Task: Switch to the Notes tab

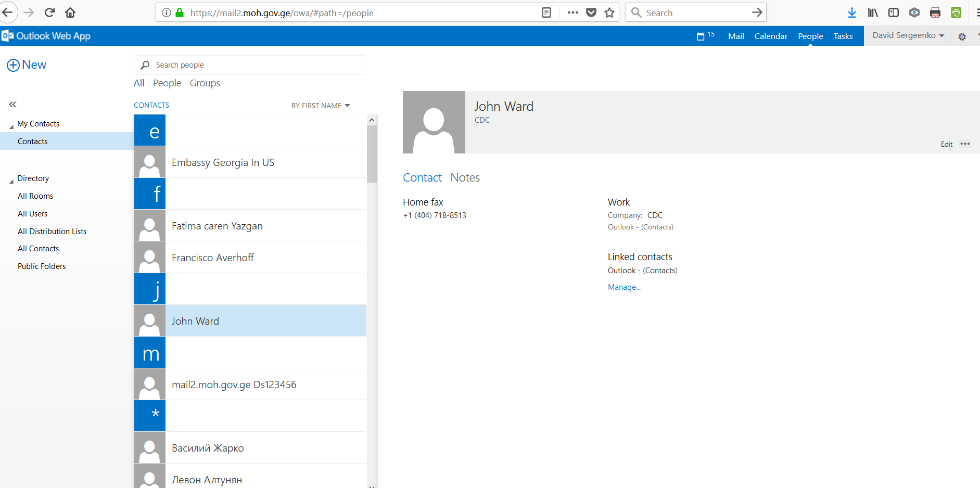Action: point(465,178)
